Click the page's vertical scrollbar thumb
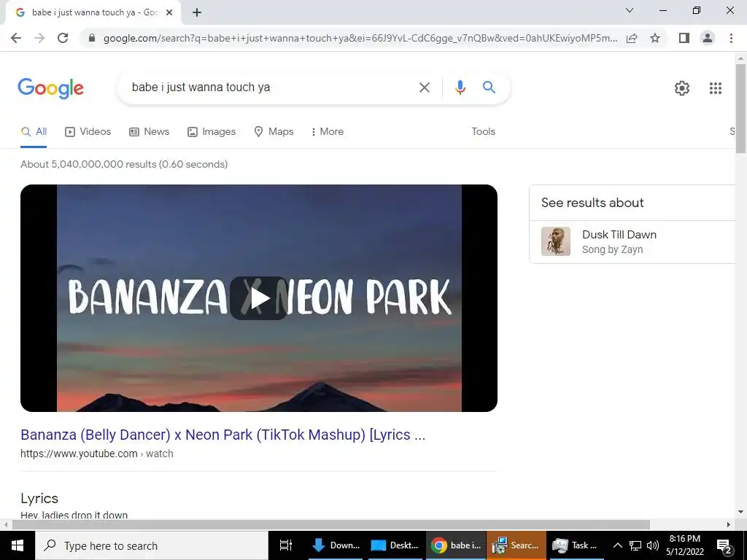The image size is (747, 560). [x=740, y=109]
